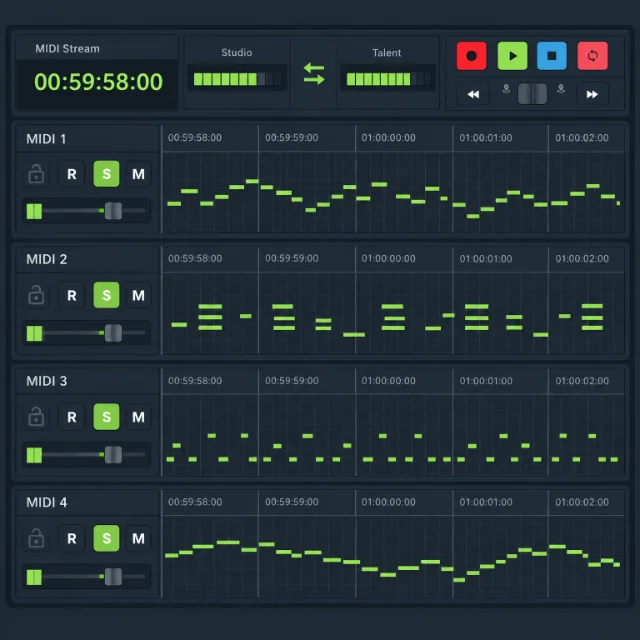Toggle the red Loop button
Image resolution: width=640 pixels, height=640 pixels.
592,56
